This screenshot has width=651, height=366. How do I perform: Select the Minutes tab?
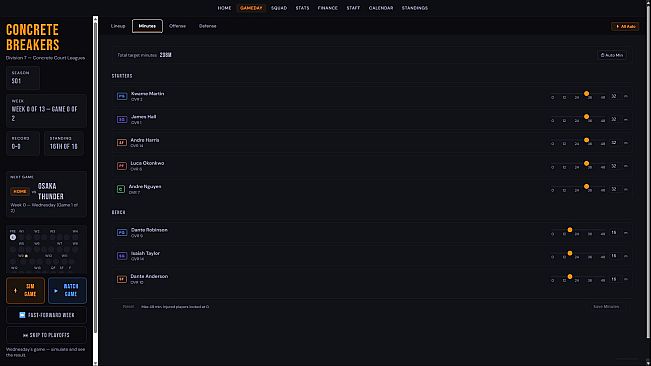pyautogui.click(x=147, y=26)
